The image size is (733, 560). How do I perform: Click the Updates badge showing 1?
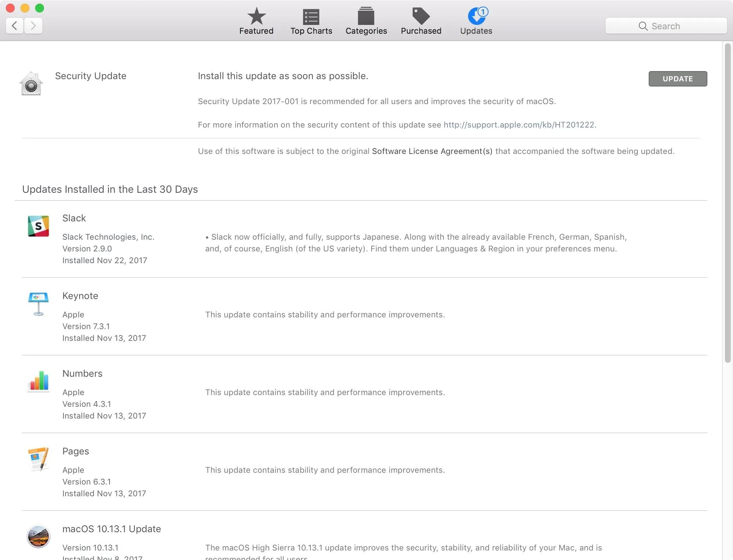(483, 12)
